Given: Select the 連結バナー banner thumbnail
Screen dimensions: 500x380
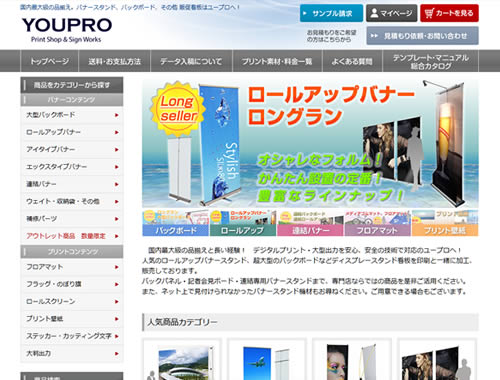Looking at the screenshot, I should [x=310, y=223].
